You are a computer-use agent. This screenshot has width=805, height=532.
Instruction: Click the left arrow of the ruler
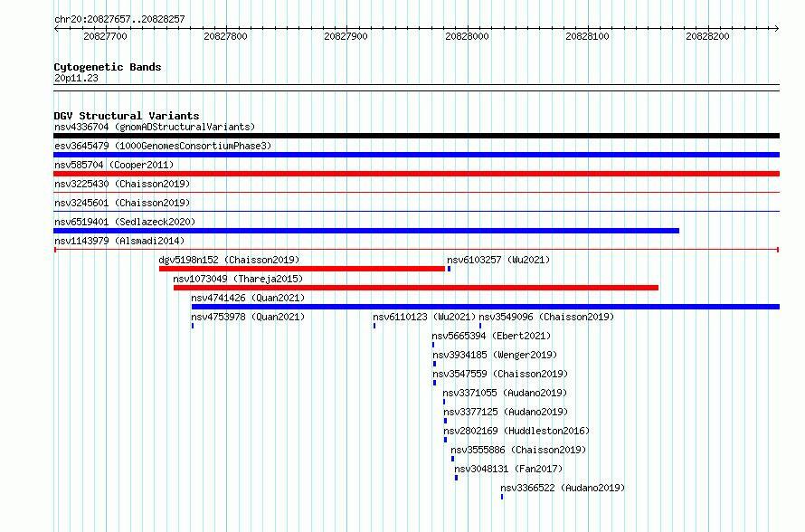pos(56,29)
